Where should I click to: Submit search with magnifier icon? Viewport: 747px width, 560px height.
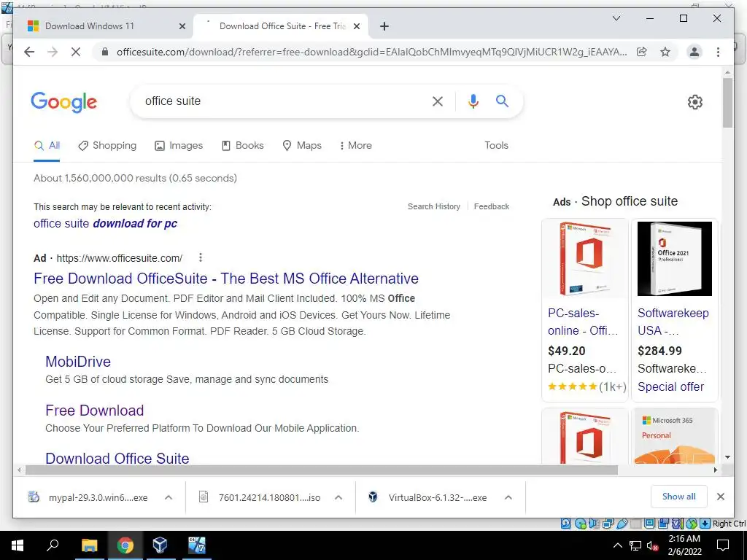click(502, 101)
